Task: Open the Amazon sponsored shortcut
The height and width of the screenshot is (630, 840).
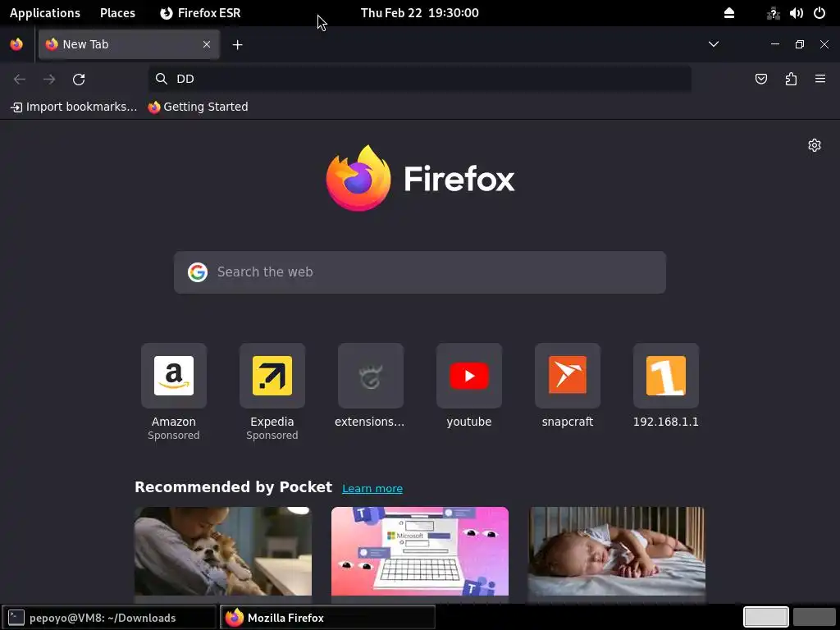Action: coord(174,392)
